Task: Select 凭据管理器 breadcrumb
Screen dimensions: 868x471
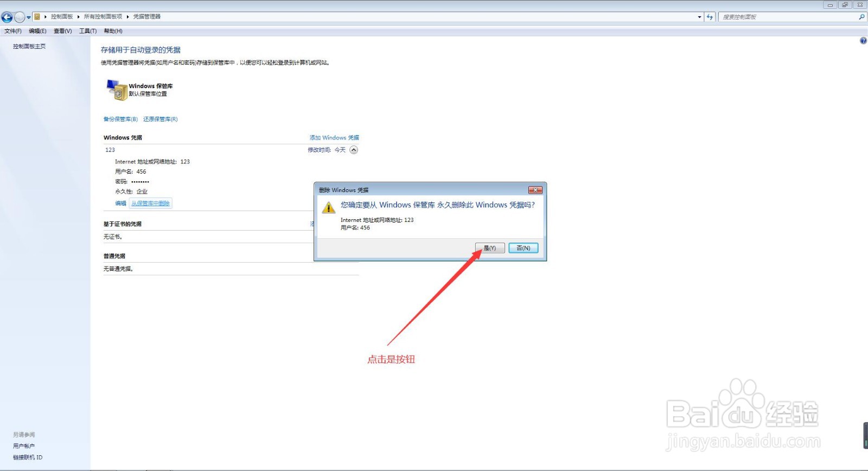Action: point(147,17)
